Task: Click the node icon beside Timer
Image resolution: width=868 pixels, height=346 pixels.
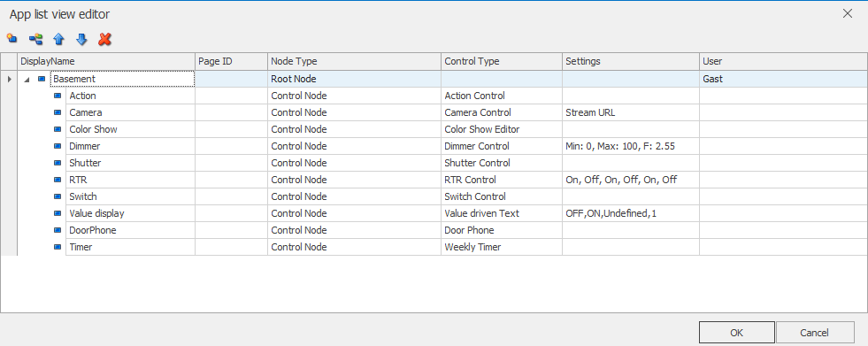Action: click(x=58, y=247)
